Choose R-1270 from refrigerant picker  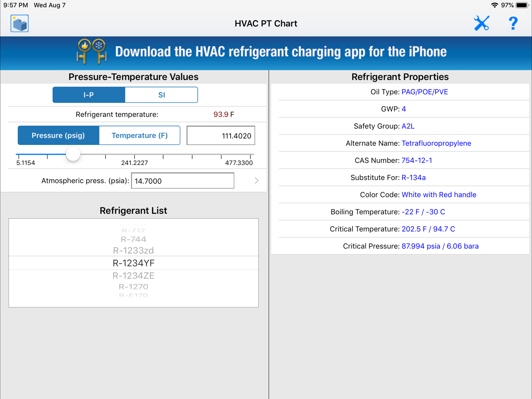click(133, 287)
